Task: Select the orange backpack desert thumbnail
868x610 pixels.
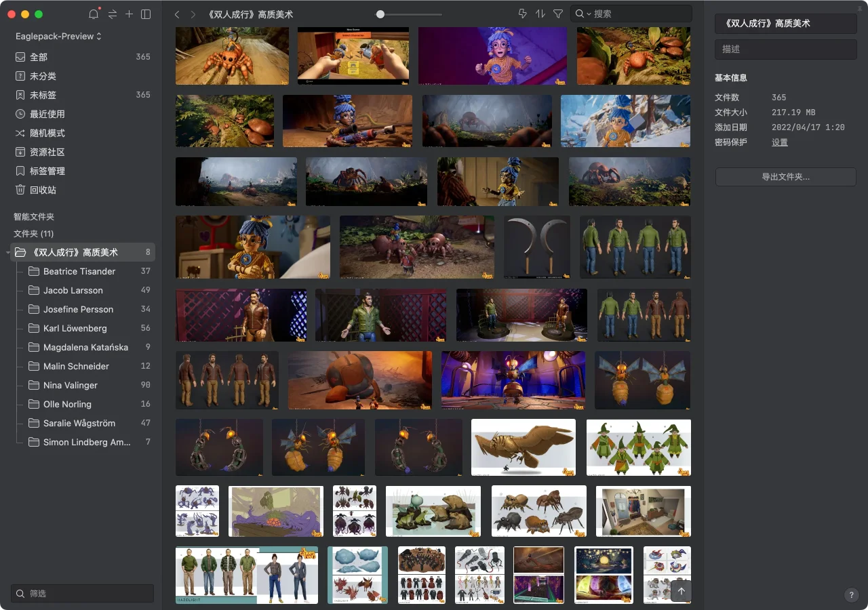Action: 360,380
